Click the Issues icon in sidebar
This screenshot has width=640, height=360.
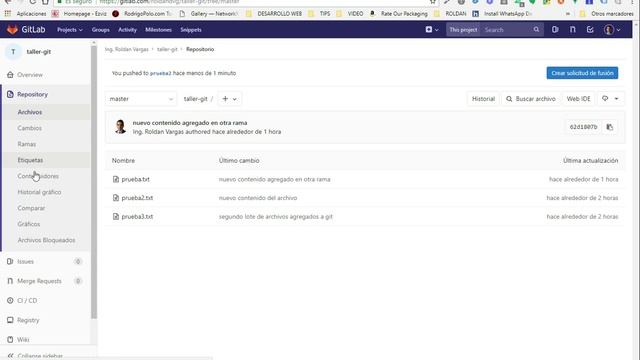click(10, 261)
